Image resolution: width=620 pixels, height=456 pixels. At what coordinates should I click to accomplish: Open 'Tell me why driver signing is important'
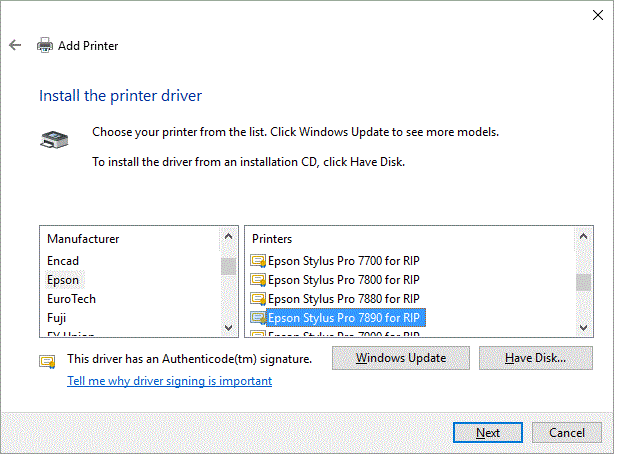[169, 381]
